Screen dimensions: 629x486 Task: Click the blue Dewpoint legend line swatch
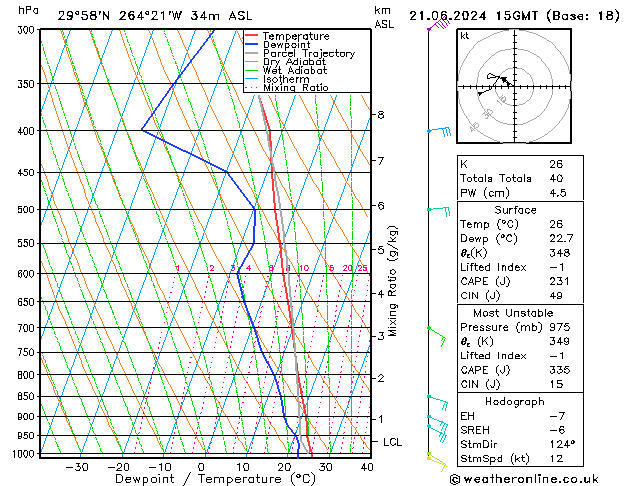(x=252, y=44)
